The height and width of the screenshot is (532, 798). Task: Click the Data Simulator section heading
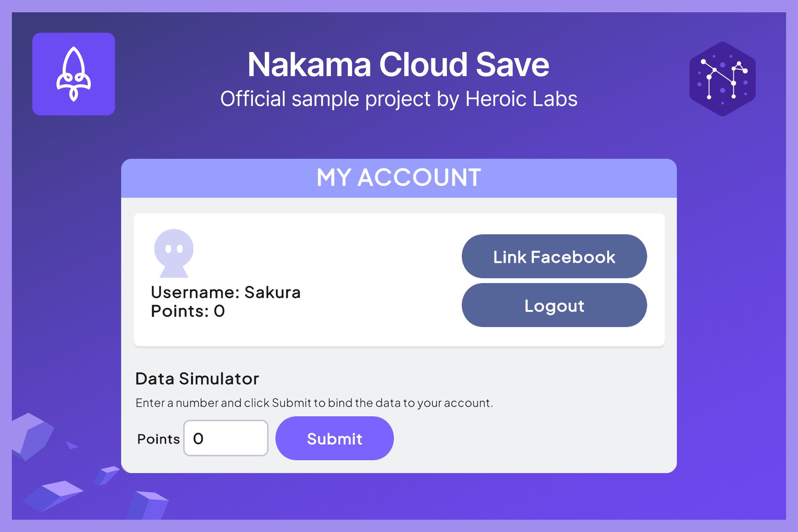click(x=197, y=379)
